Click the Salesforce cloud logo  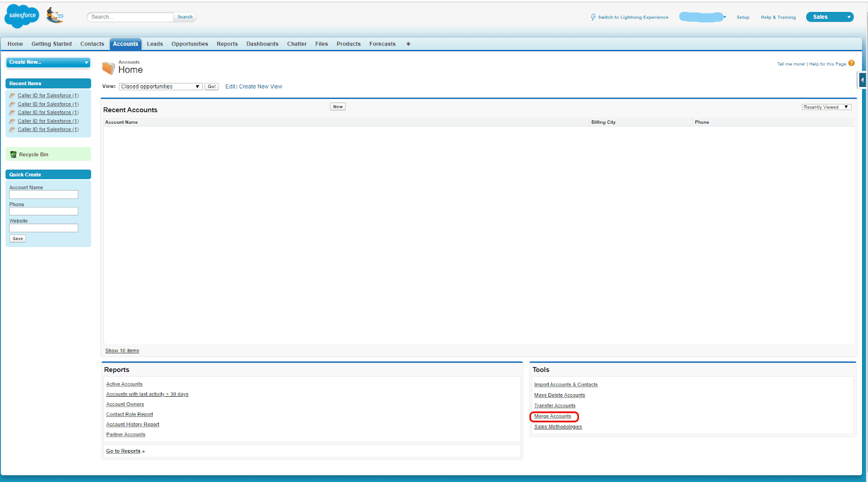(22, 16)
